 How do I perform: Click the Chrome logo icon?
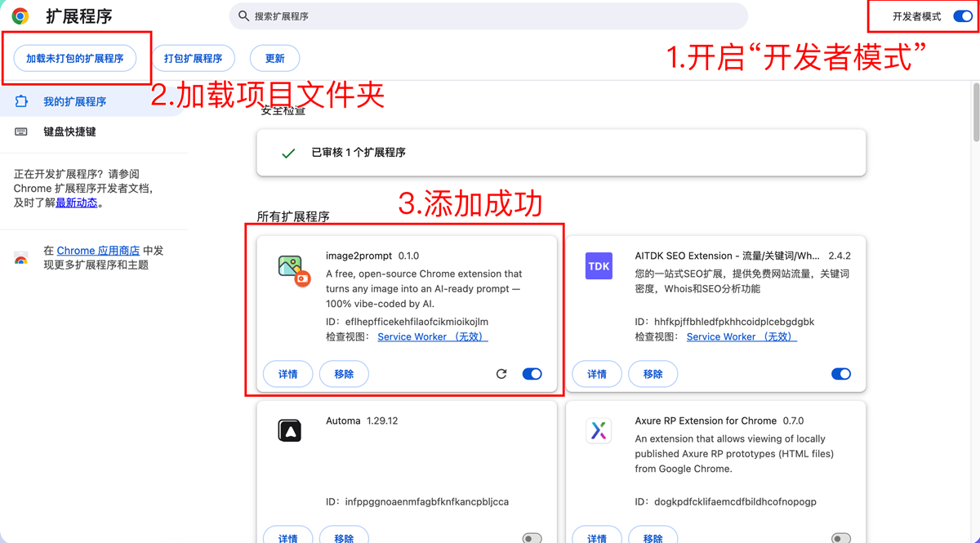pos(20,16)
